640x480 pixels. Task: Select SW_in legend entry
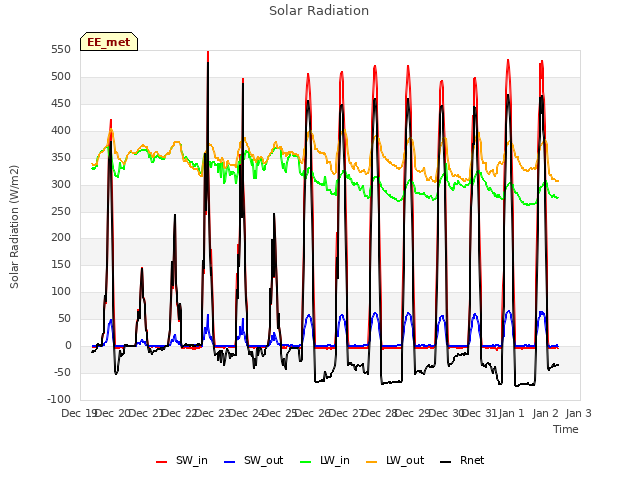click(182, 460)
